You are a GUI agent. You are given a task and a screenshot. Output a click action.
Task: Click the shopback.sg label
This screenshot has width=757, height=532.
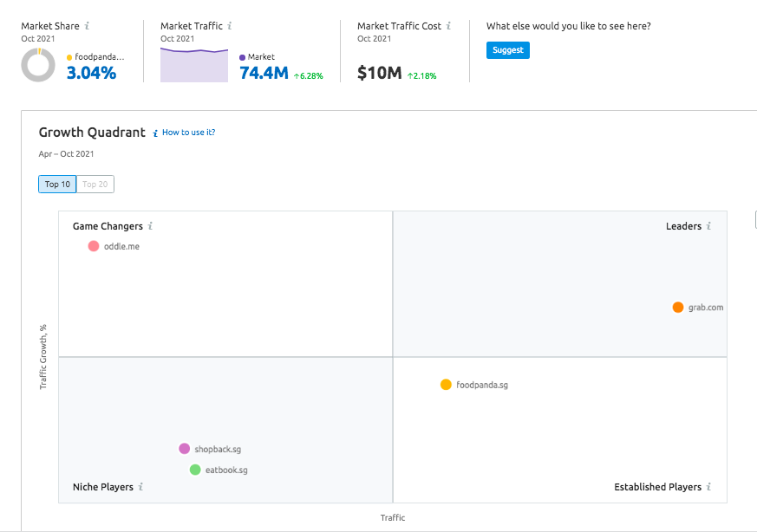coord(218,449)
